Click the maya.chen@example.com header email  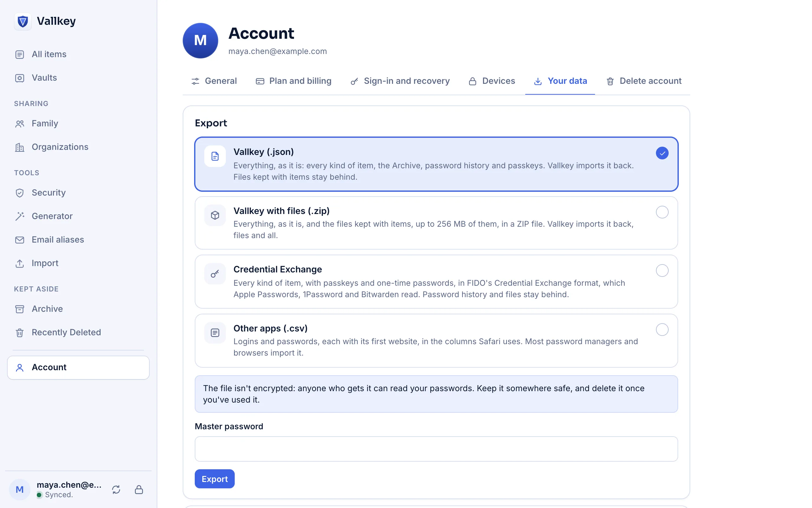tap(278, 51)
